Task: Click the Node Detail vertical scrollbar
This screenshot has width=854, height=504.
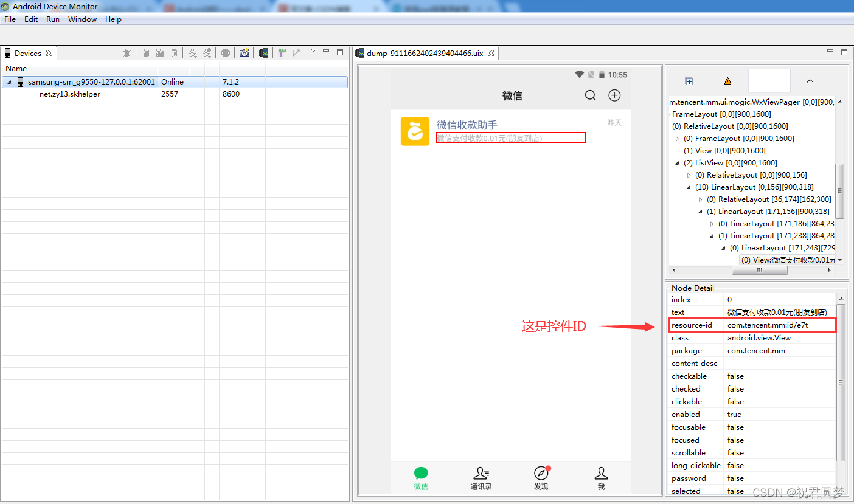Action: tap(841, 382)
